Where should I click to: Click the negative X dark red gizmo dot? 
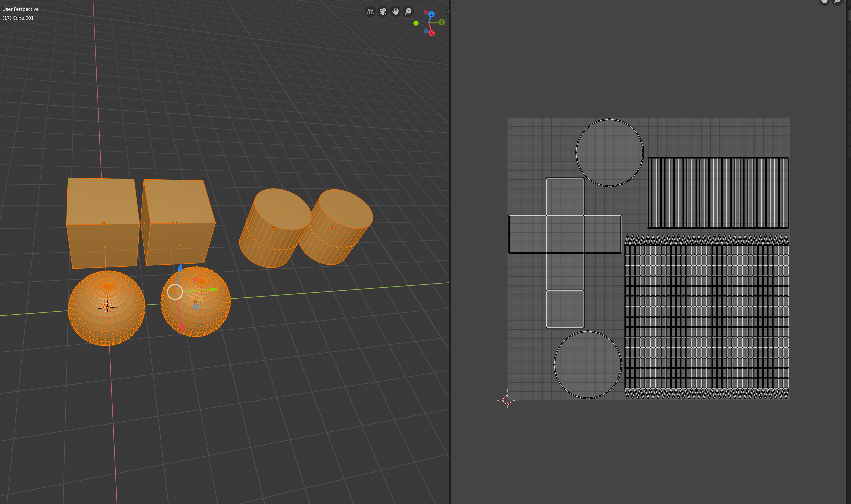[426, 12]
